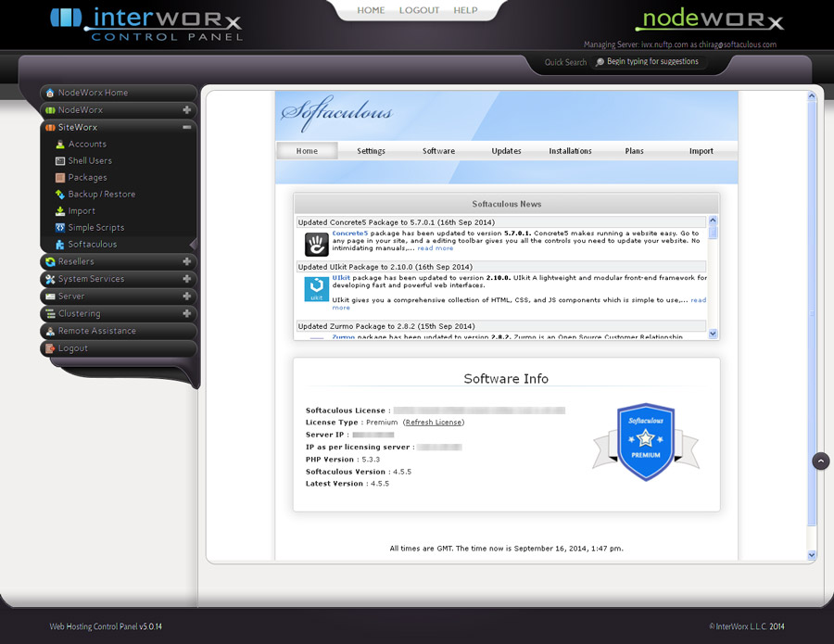The height and width of the screenshot is (644, 834).
Task: Click the Softaculous sidebar icon
Action: coord(60,245)
